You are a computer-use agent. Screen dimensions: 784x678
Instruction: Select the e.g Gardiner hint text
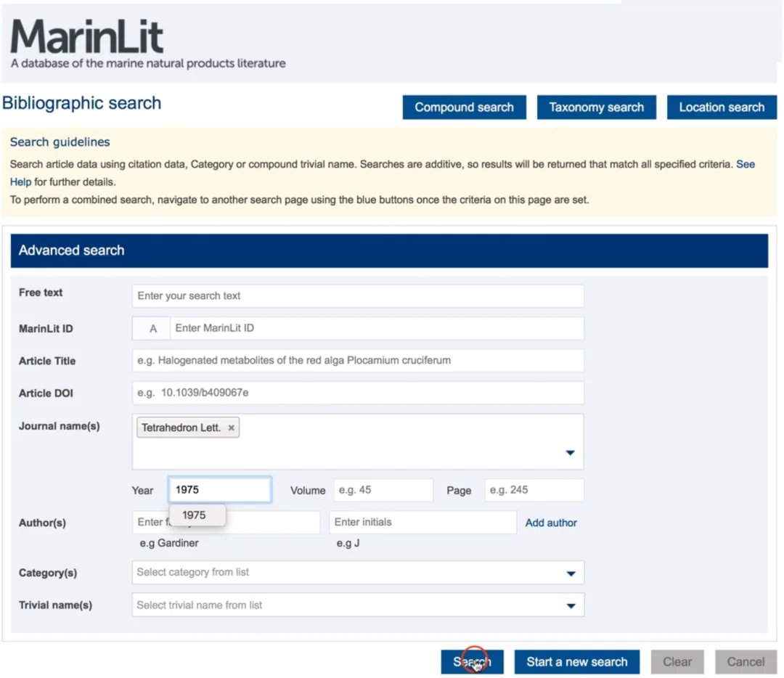[169, 543]
